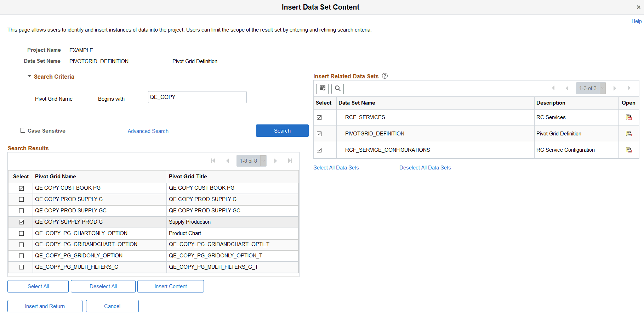This screenshot has height=318, width=644.
Task: Check QE_COPY_PG_GRIDONLY_OPTION row checkbox
Action: tap(21, 256)
